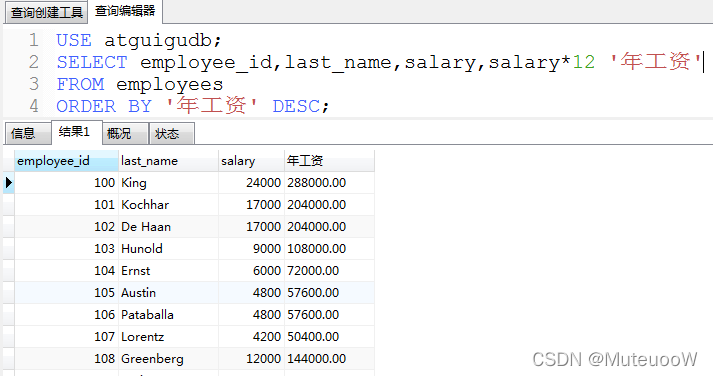Select the Greenberg cell
The width and height of the screenshot is (713, 376).
168,359
